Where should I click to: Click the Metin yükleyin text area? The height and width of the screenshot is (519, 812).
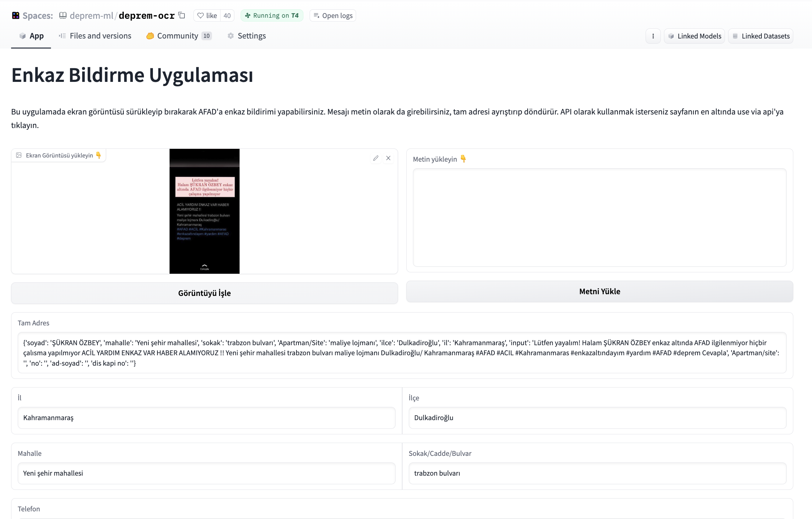click(599, 218)
